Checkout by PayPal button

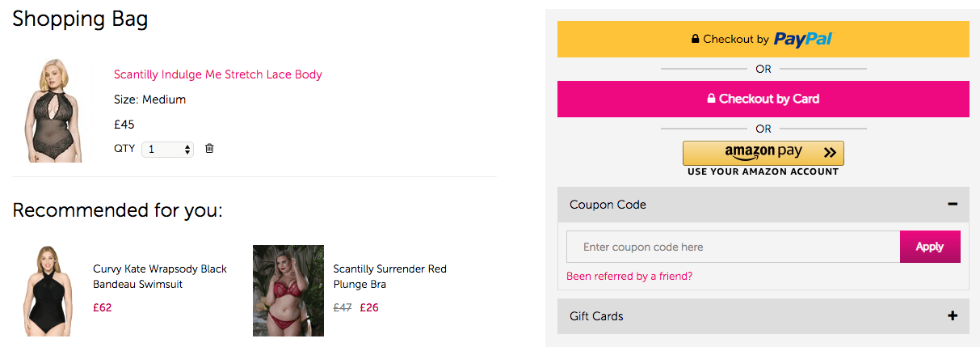pyautogui.click(x=763, y=39)
